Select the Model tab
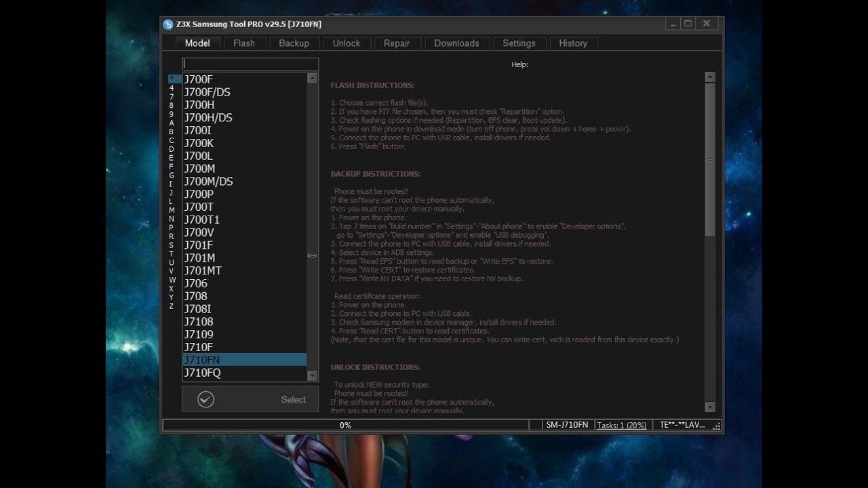Viewport: 868px width, 488px height. [x=197, y=43]
